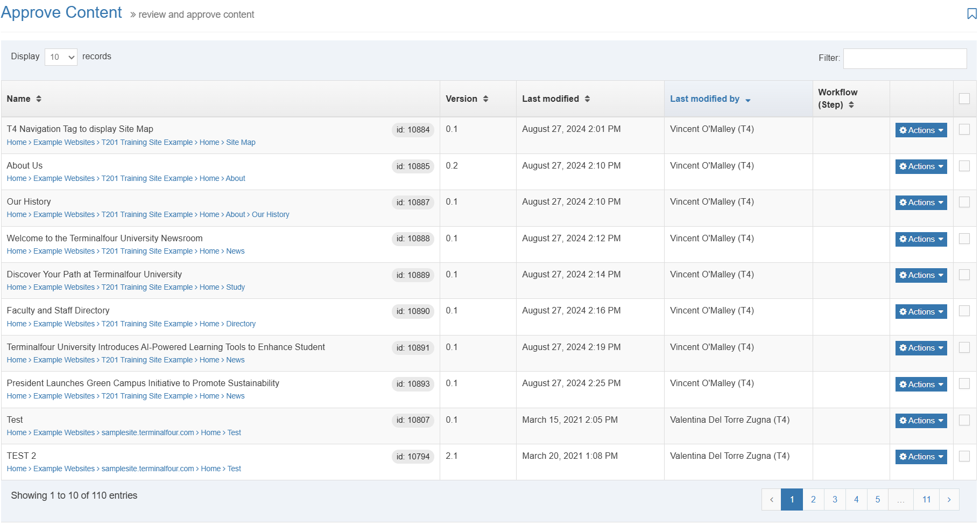The image size is (980, 524).
Task: Open Site Map breadcrumb link
Action: (x=241, y=143)
